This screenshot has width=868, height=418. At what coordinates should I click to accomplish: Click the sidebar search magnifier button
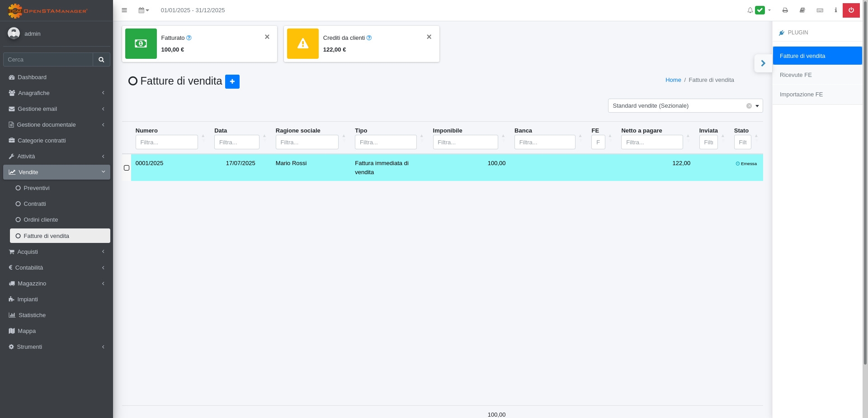(101, 60)
